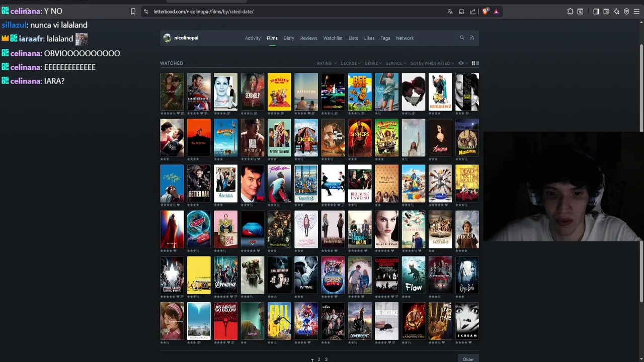Open the Eternity poster
Image resolution: width=644 pixels, height=362 pixels.
click(x=306, y=138)
